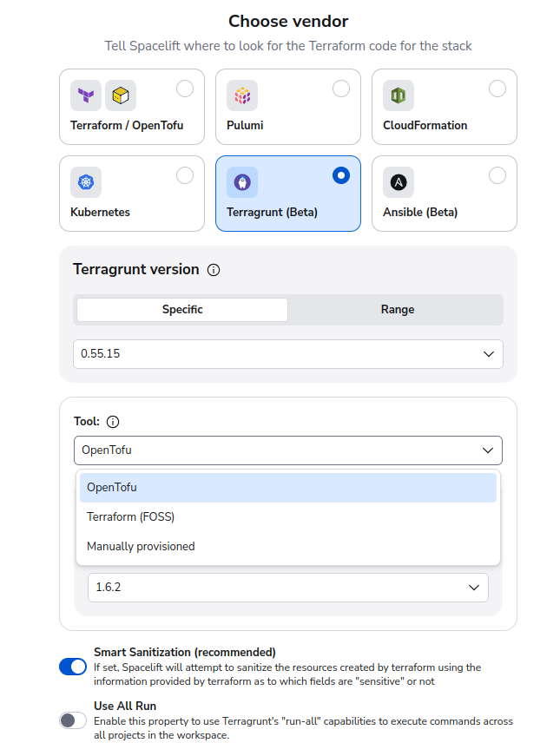Click the CloudFormation logo icon
This screenshot has height=756, width=560.
399,95
